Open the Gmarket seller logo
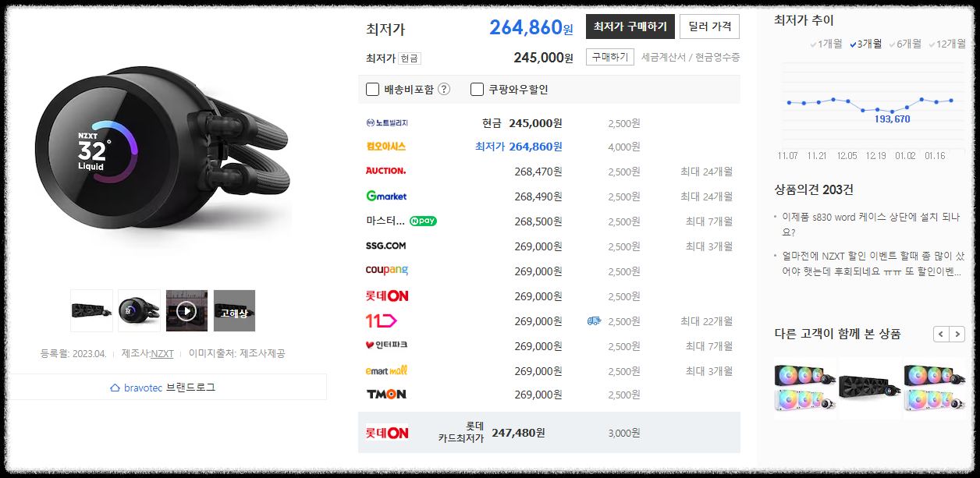The width and height of the screenshot is (980, 478). point(386,196)
